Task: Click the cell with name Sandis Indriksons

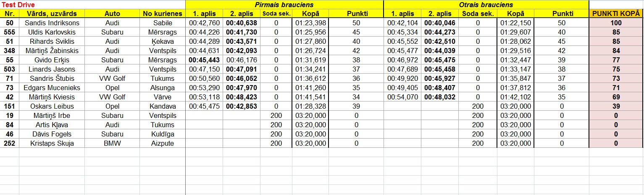Action: (x=52, y=23)
